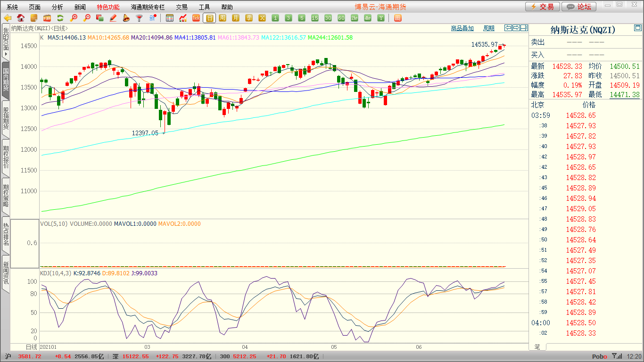The image size is (644, 362).
Task: Open the F10 info toolbar icon
Action: click(x=47, y=18)
